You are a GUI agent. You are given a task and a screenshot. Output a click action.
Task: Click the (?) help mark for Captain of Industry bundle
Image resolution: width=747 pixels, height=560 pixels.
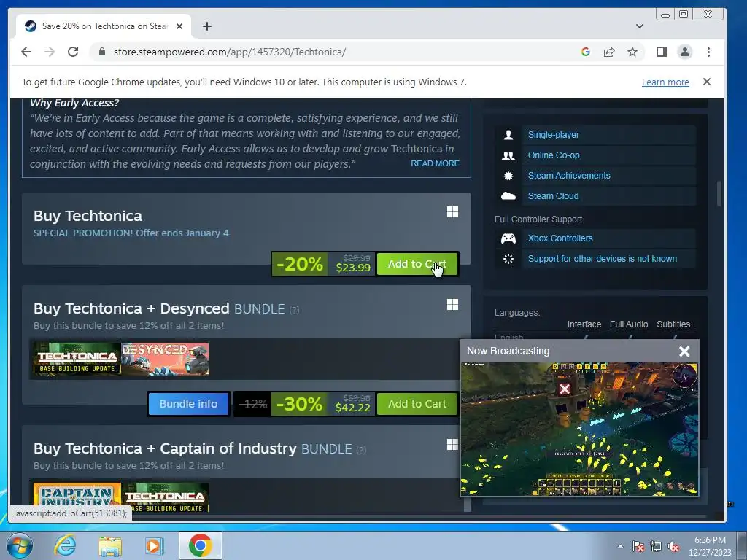[362, 450]
